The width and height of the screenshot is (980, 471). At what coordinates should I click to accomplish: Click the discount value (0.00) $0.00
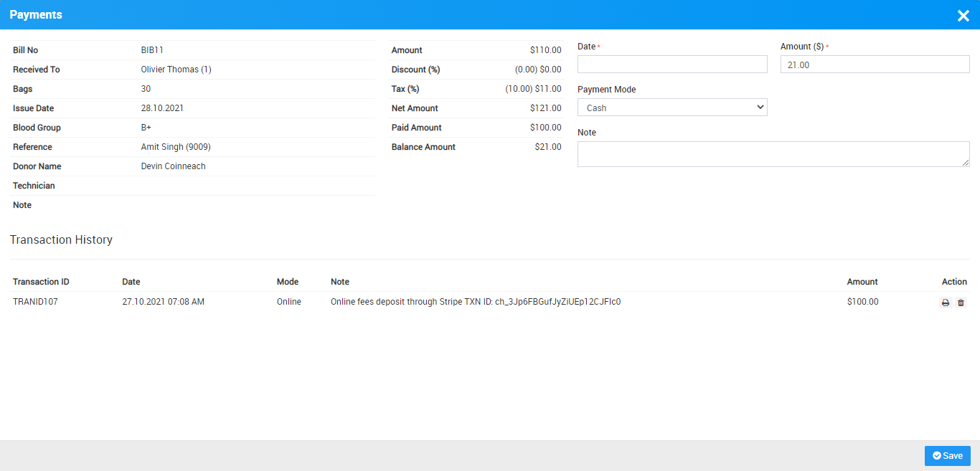[x=538, y=70]
